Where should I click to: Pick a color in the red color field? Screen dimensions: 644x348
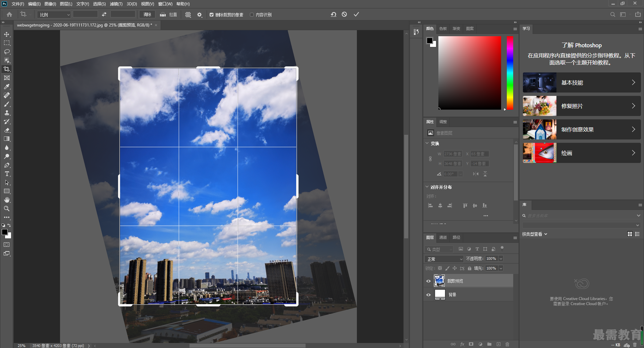click(470, 73)
